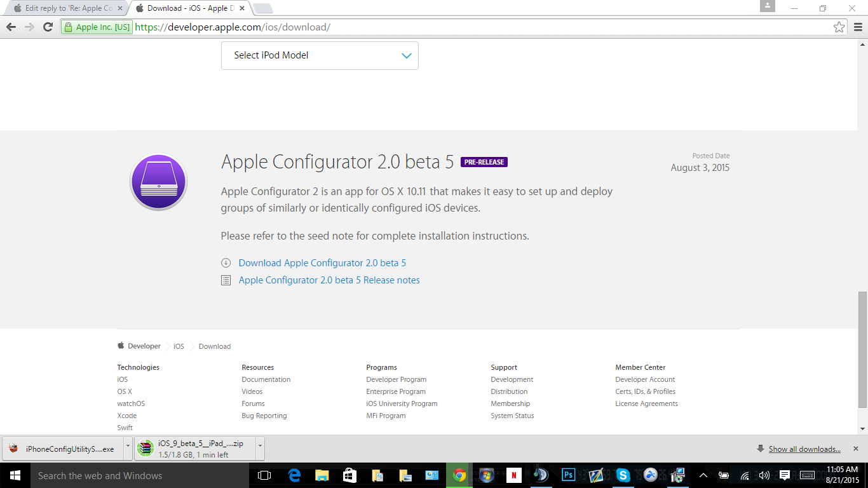Switch to Google Chrome on the taskbar
Screen dimensions: 868x488
[x=459, y=475]
